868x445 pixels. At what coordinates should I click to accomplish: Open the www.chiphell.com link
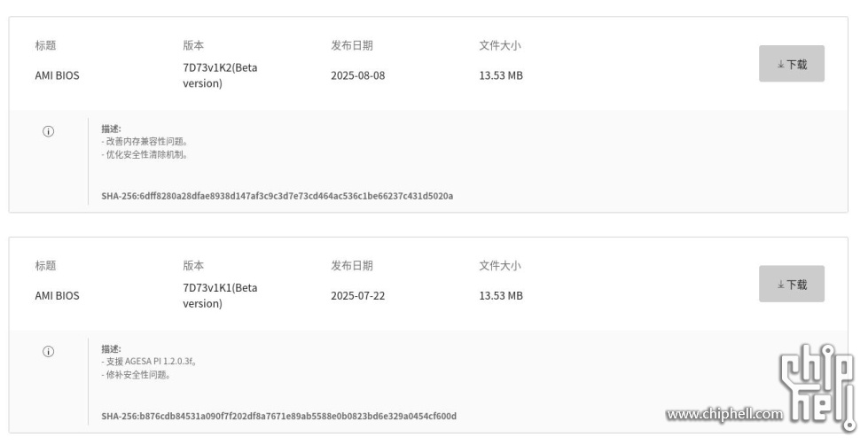(724, 414)
